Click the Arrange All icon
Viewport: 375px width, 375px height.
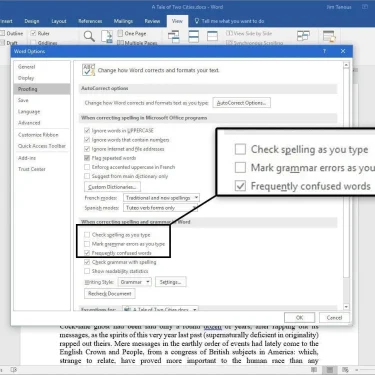[194, 36]
